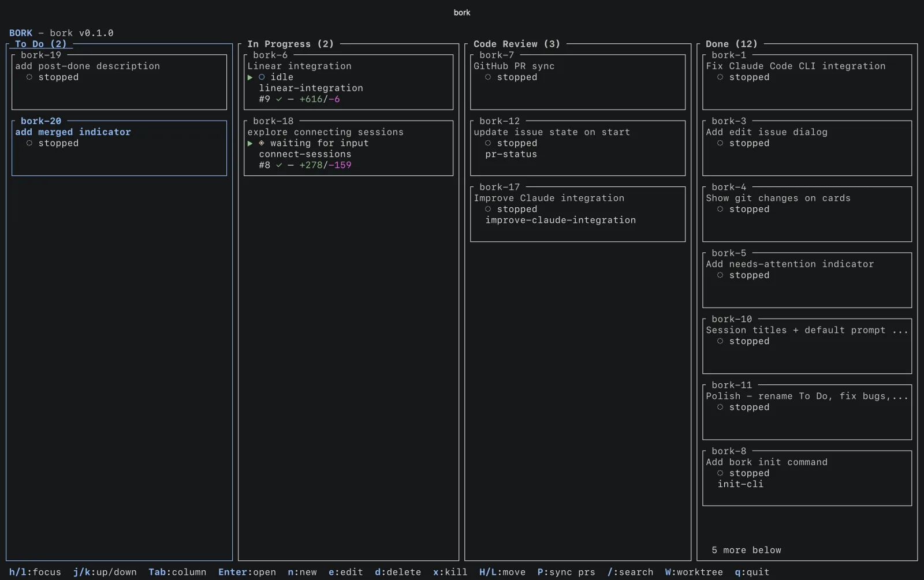Click the stopped status icon on bork-20
Image resolution: width=924 pixels, height=580 pixels.
click(29, 143)
